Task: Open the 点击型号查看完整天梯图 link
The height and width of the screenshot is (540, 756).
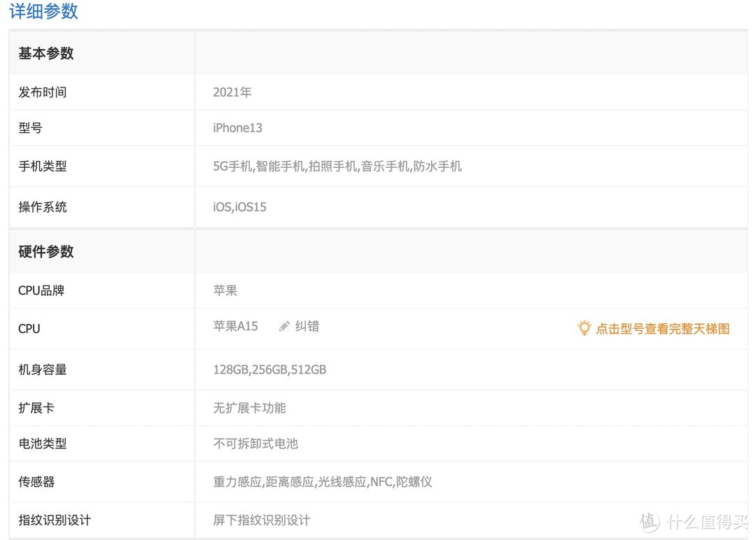Action: (662, 329)
